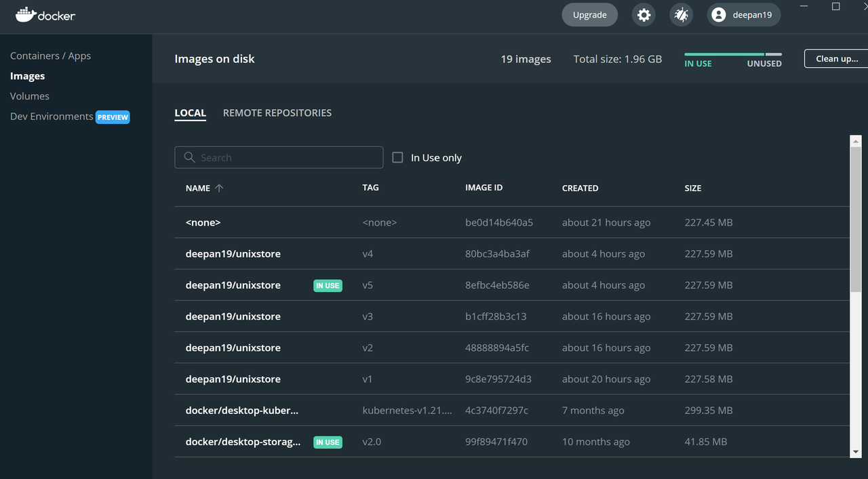Image resolution: width=868 pixels, height=479 pixels.
Task: Select deepan19/unixstore with tag v4
Action: pyautogui.click(x=233, y=254)
